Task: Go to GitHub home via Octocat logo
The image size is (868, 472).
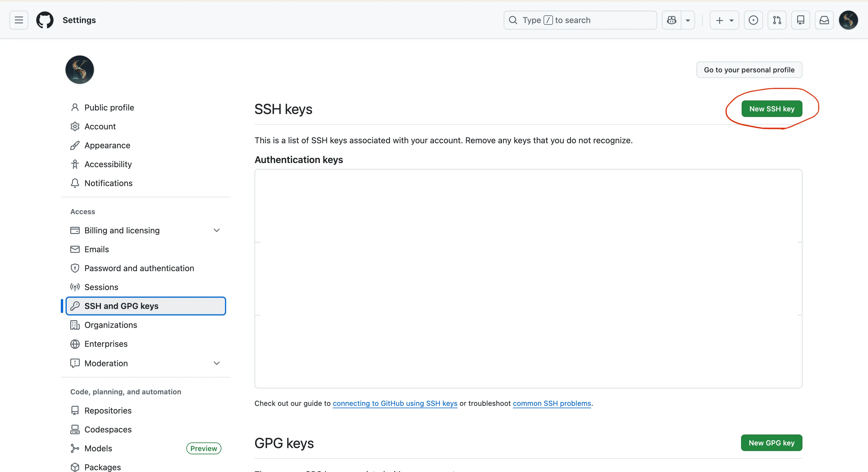Action: (x=45, y=20)
